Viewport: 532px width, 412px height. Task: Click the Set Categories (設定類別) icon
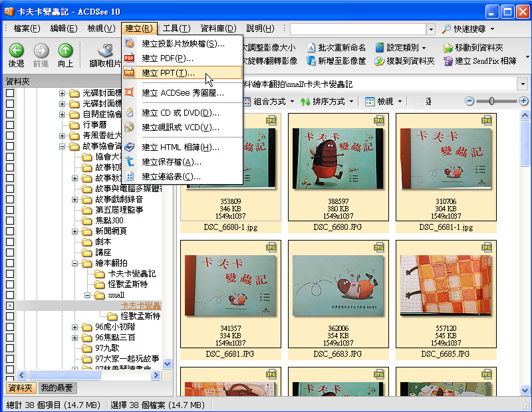(x=380, y=47)
